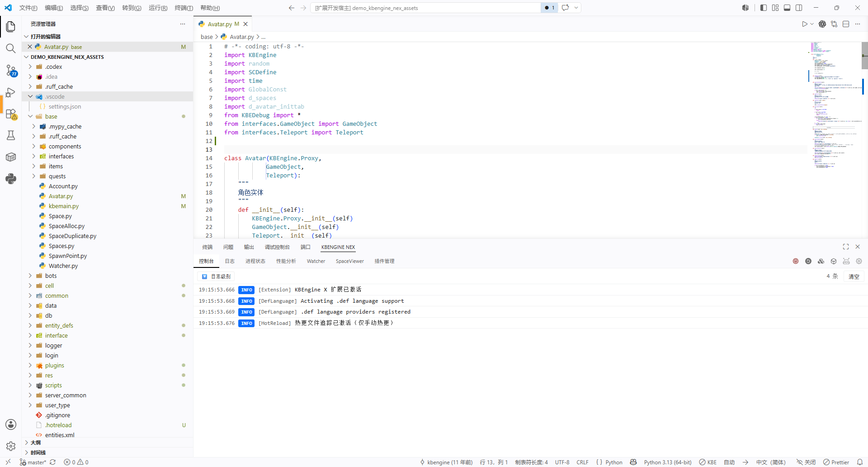Screen dimensions: 868x467
Task: Open the Search view in activity bar
Action: tap(11, 48)
